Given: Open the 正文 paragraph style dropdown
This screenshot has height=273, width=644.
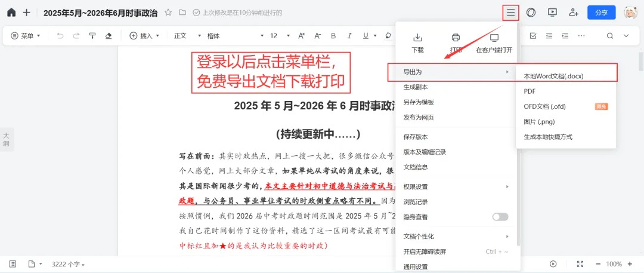Looking at the screenshot, I should [188, 36].
